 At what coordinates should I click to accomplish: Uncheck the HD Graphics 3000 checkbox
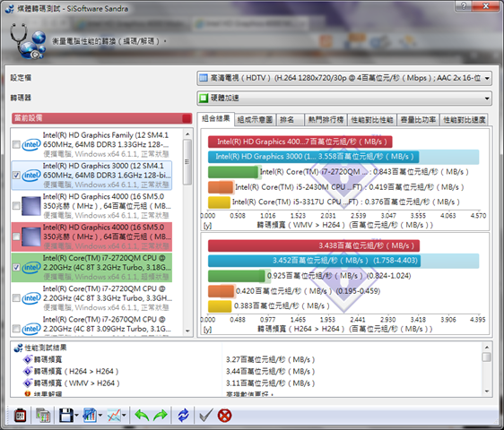coord(16,176)
